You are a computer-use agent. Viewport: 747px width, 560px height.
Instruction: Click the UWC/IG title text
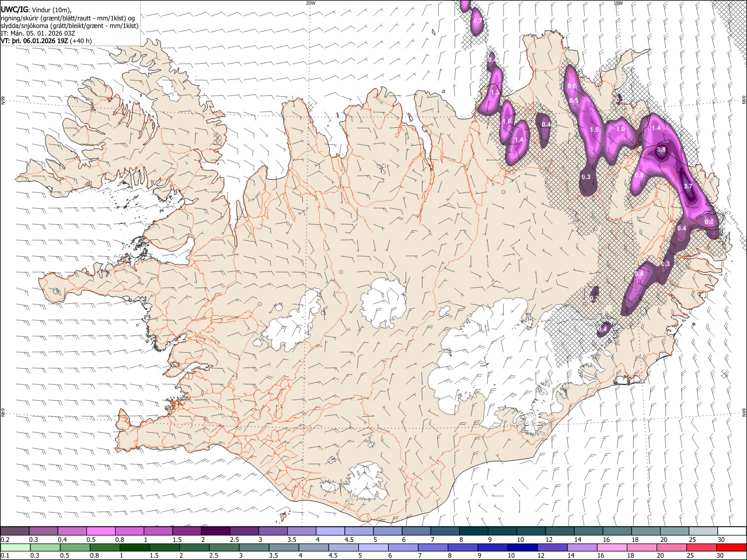(15, 9)
